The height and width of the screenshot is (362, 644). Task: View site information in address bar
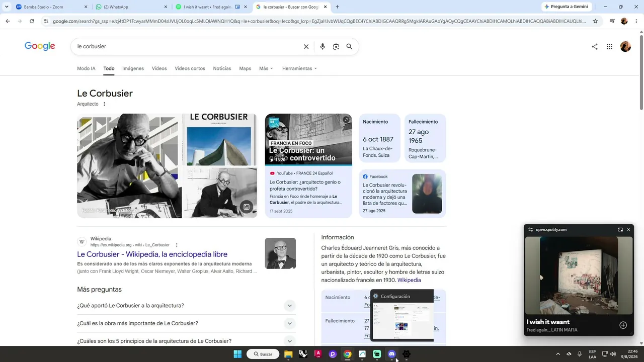[x=46, y=21]
